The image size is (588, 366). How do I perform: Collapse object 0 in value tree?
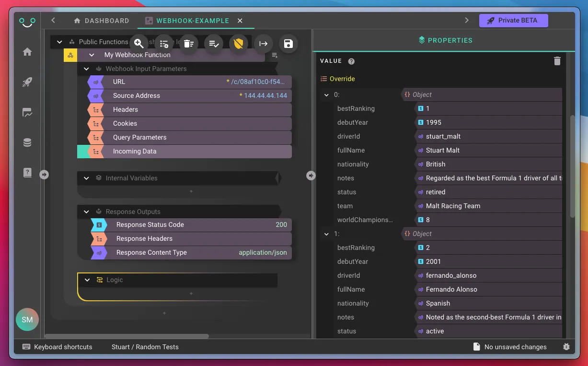[x=326, y=95]
